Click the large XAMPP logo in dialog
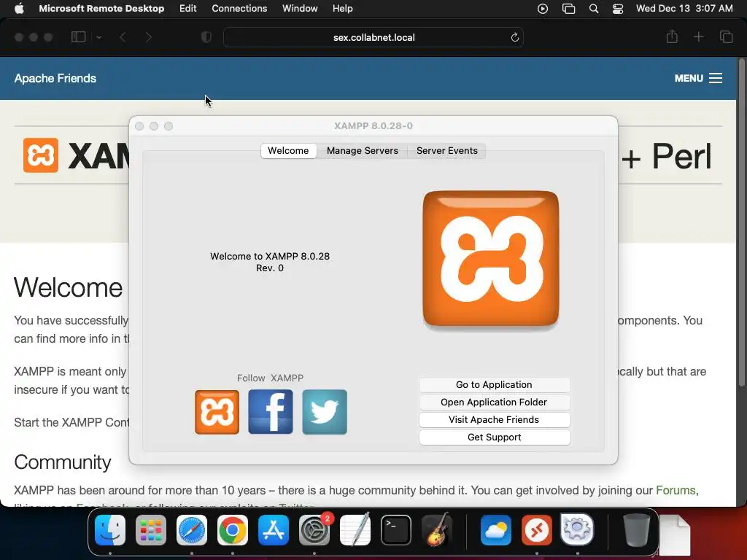 [x=491, y=259]
